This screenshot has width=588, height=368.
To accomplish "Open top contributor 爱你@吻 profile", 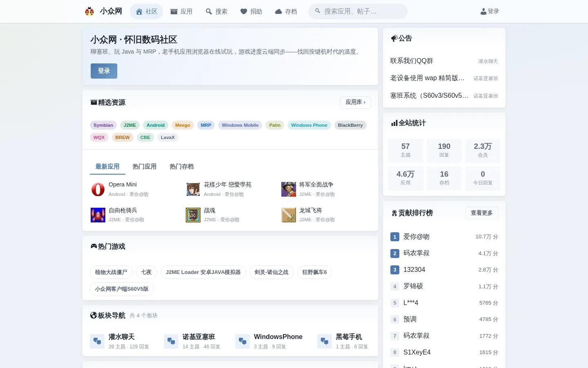I will 416,237.
